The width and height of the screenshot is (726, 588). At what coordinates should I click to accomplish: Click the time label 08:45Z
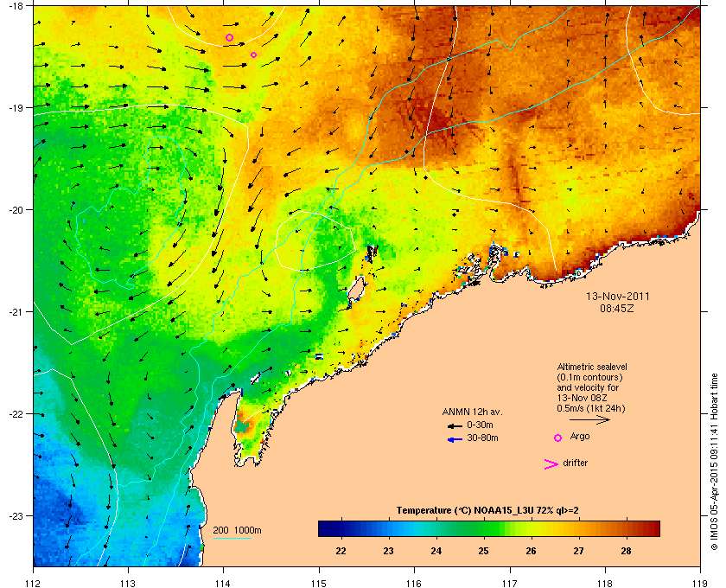tap(617, 308)
